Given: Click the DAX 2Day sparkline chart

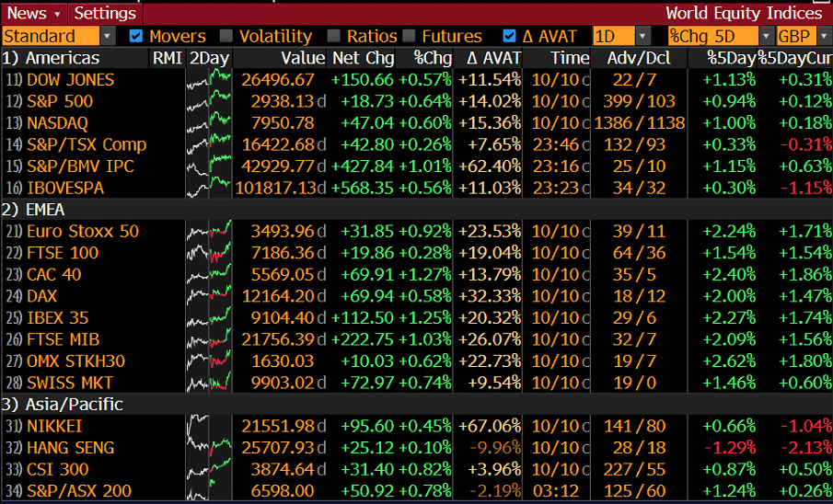Looking at the screenshot, I should click(209, 296).
